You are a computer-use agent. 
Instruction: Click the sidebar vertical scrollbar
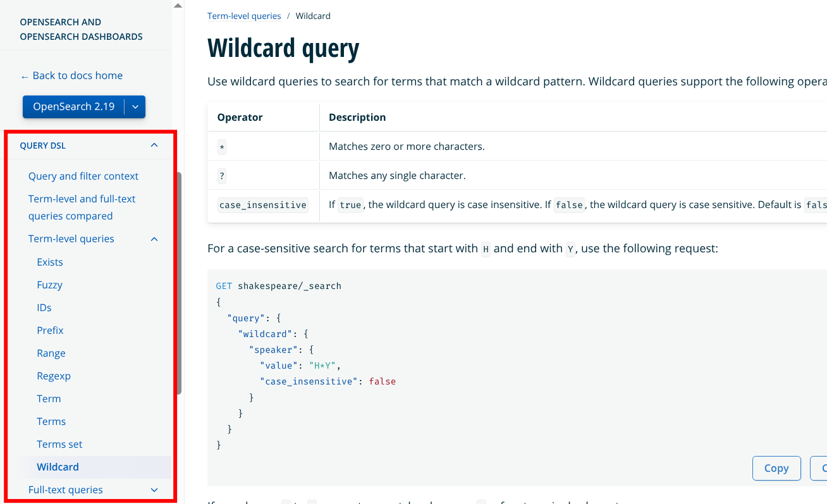pyautogui.click(x=179, y=283)
